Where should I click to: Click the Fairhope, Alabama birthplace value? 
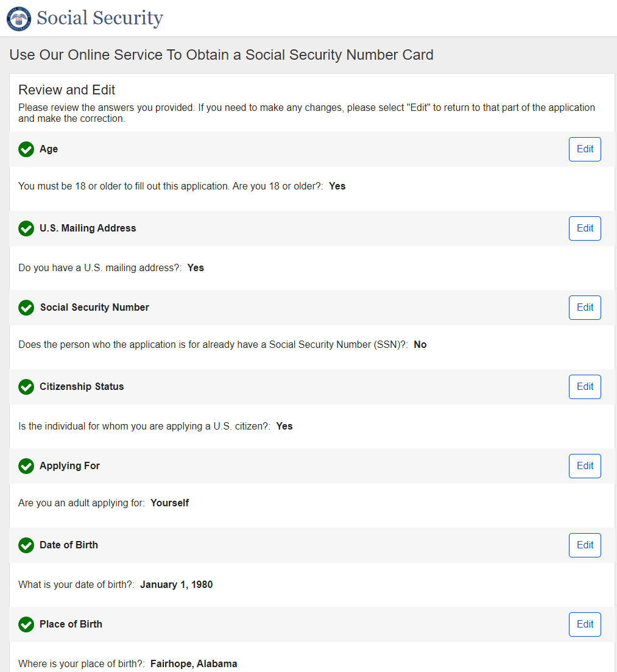194,664
